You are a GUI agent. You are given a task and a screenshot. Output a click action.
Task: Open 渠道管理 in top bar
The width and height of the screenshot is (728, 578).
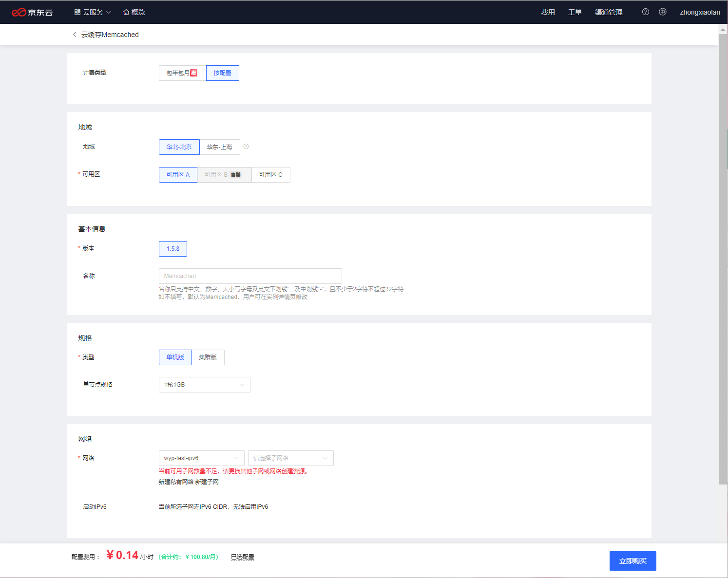click(609, 12)
